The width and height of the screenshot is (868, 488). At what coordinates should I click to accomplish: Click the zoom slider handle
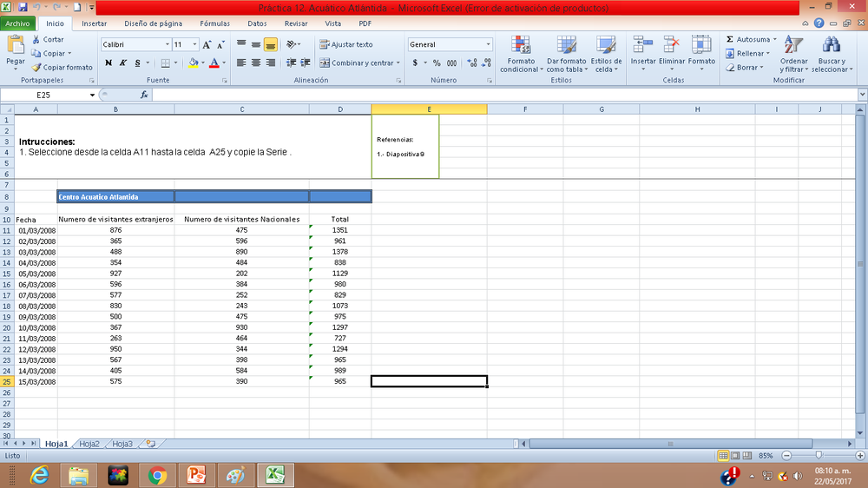[x=818, y=455]
